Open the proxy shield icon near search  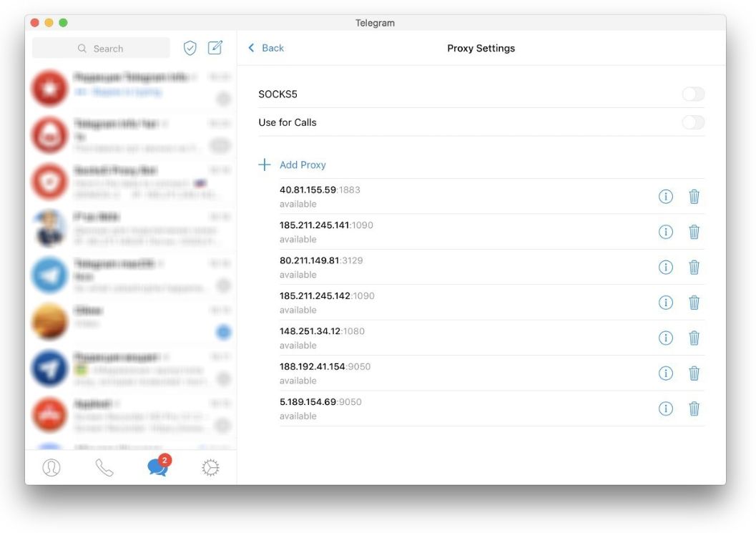tap(190, 48)
